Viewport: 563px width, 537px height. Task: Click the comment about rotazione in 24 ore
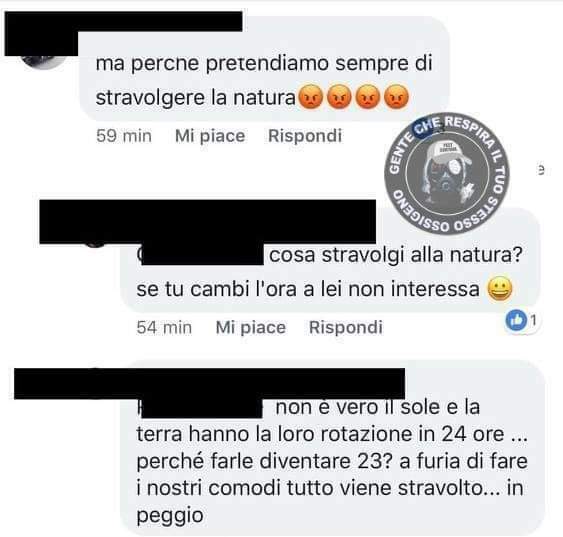coord(332,461)
